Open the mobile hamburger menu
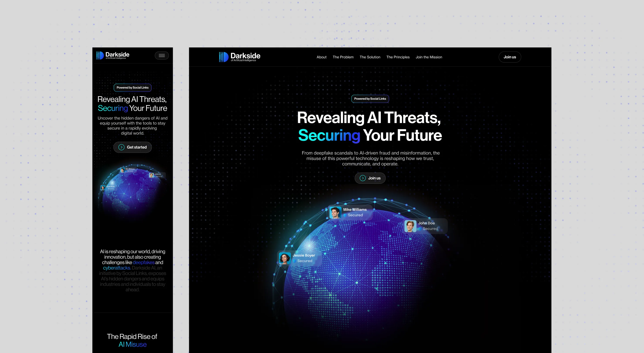 (162, 55)
